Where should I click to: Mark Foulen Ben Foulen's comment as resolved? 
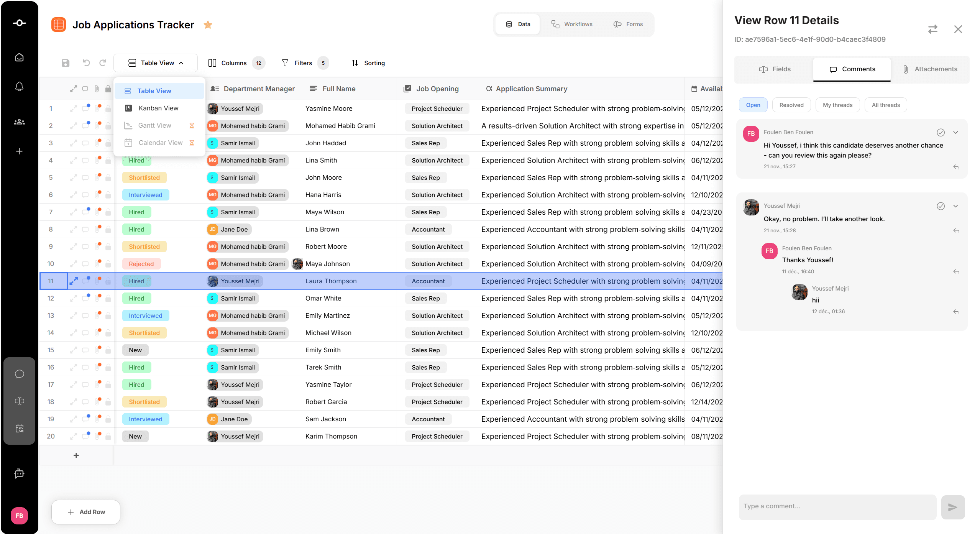pos(941,133)
